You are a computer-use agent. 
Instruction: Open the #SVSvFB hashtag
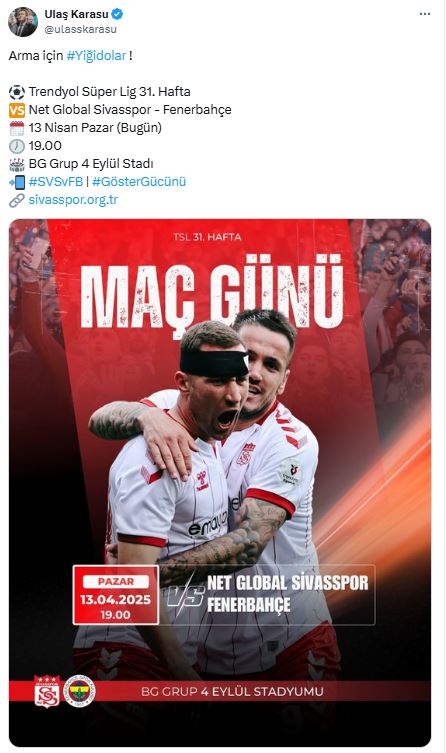point(56,182)
